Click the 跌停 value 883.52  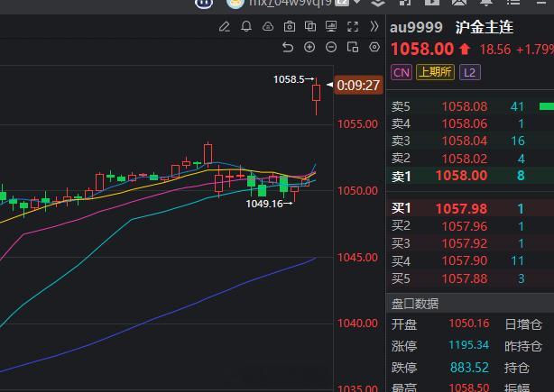pos(469,368)
